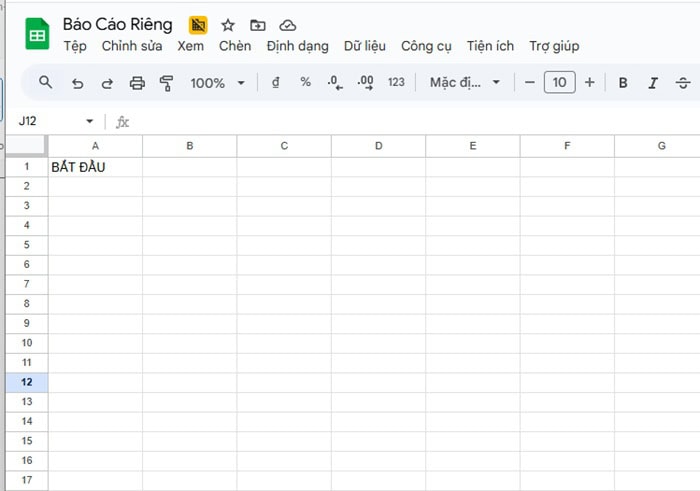
Task: Toggle bold formatting
Action: [623, 83]
